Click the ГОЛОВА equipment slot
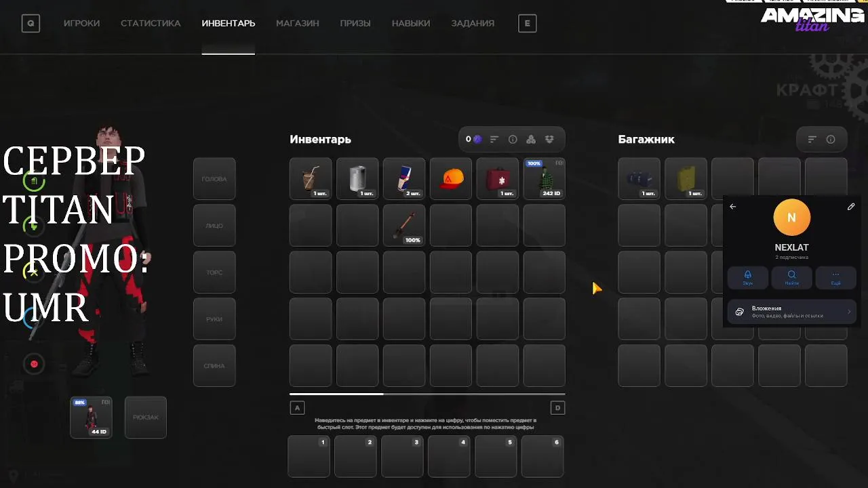The image size is (868, 488). click(214, 179)
